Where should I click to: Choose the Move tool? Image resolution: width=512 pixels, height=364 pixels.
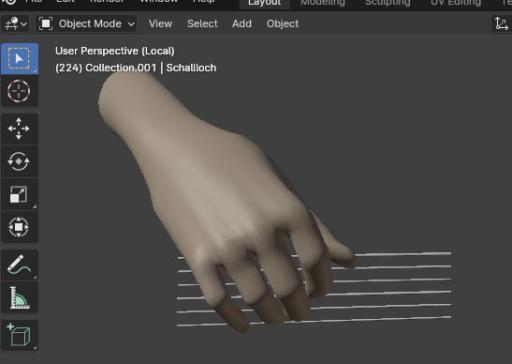coord(19,129)
